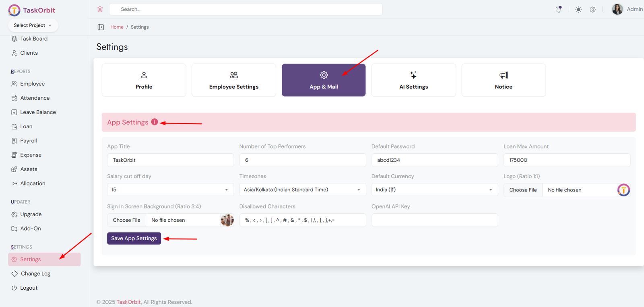This screenshot has width=644, height=307.
Task: Click the Task Board layers icon
Action: pos(14,39)
